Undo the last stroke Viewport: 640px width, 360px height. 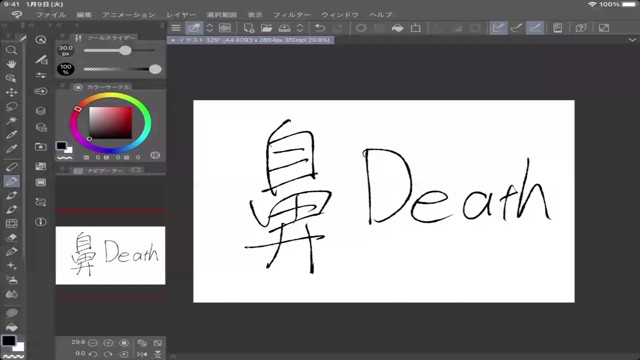(320, 28)
